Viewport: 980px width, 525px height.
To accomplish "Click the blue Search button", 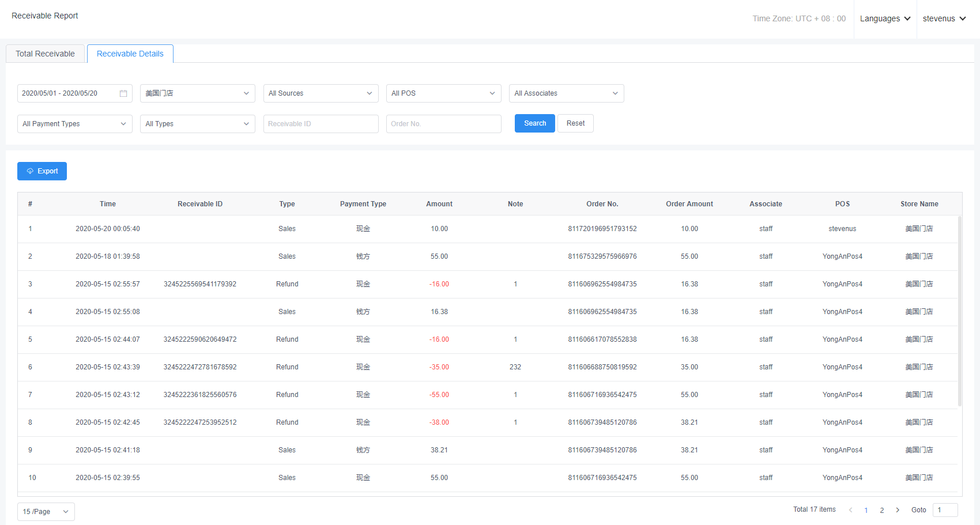I will 534,123.
